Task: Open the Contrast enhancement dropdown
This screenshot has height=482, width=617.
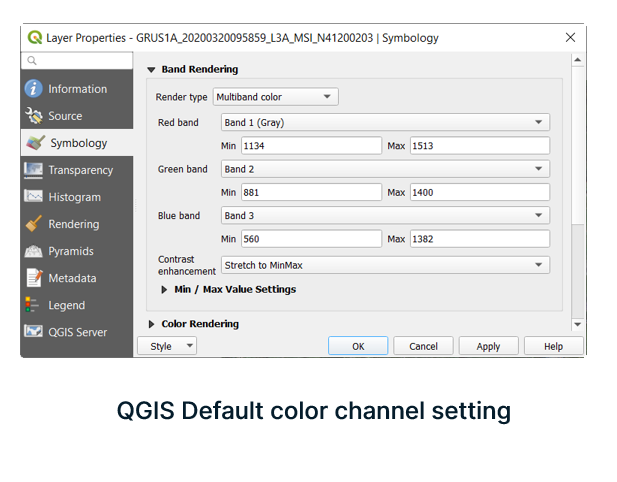Action: (x=385, y=265)
